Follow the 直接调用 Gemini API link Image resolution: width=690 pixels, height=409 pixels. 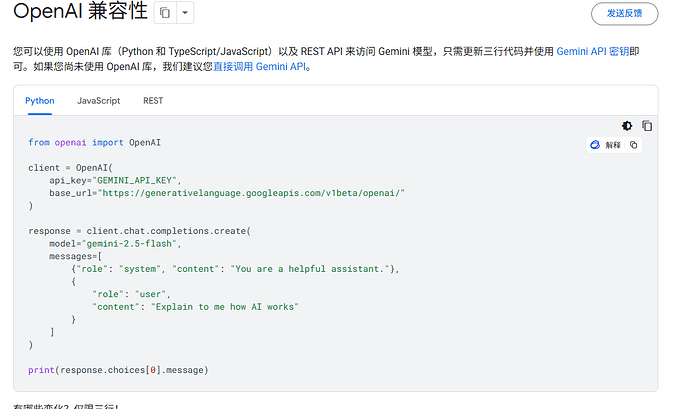pyautogui.click(x=259, y=66)
